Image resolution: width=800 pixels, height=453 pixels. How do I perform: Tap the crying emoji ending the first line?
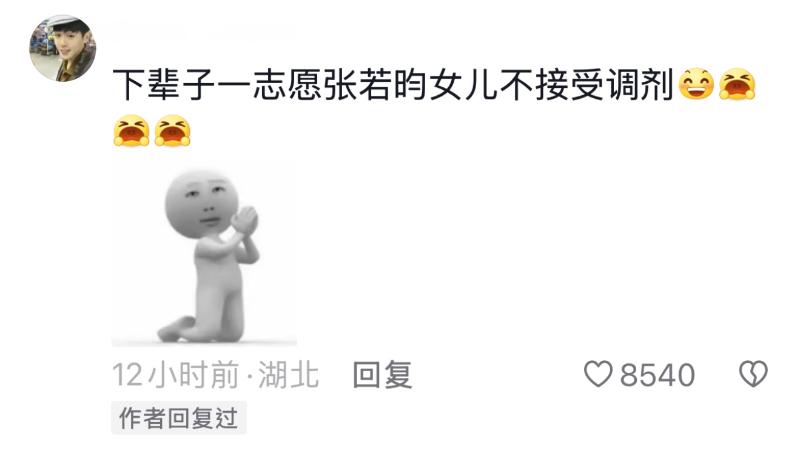[x=737, y=84]
